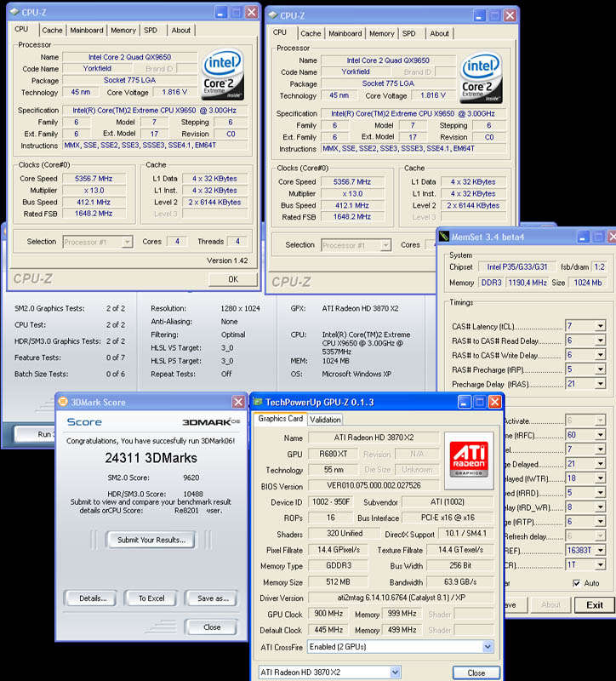
Task: Open the command rate dropdown showing 1T
Action: point(601,564)
